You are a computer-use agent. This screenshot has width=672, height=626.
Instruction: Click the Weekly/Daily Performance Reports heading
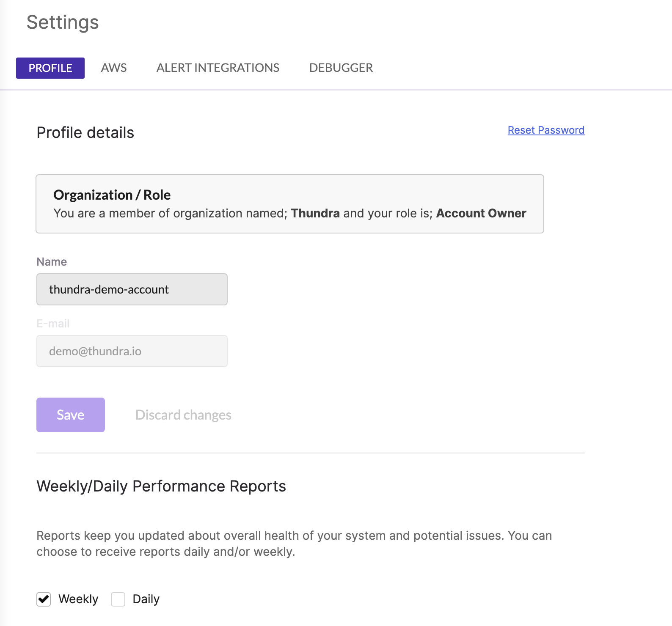[x=161, y=486]
